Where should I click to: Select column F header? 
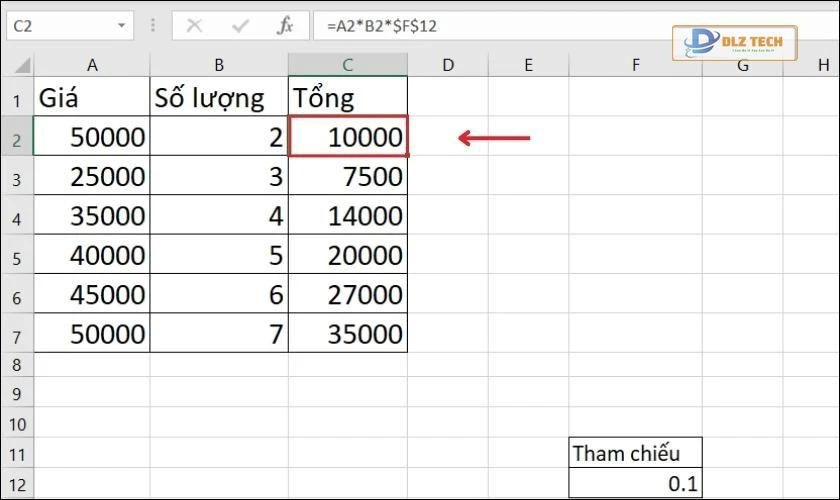click(635, 66)
